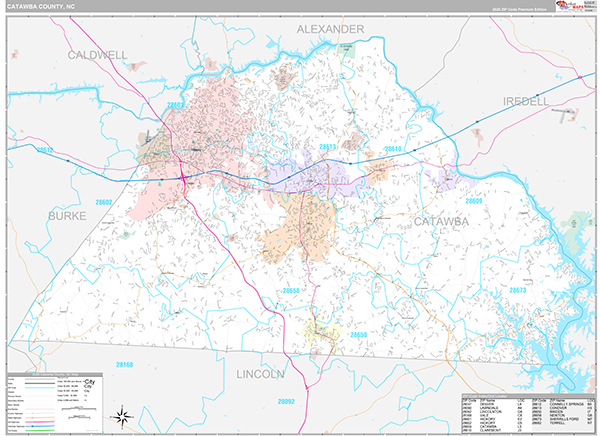Viewport: 600px width, 436px height.
Task: Click ZIP code label 28168 on the map
Action: click(125, 364)
